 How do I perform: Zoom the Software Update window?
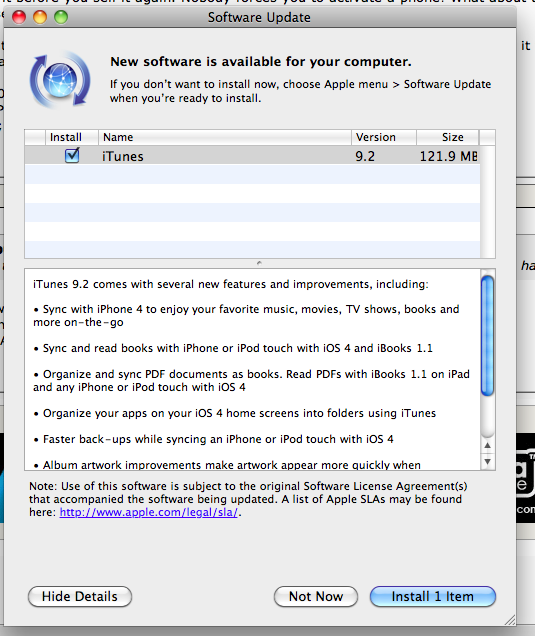coord(61,17)
